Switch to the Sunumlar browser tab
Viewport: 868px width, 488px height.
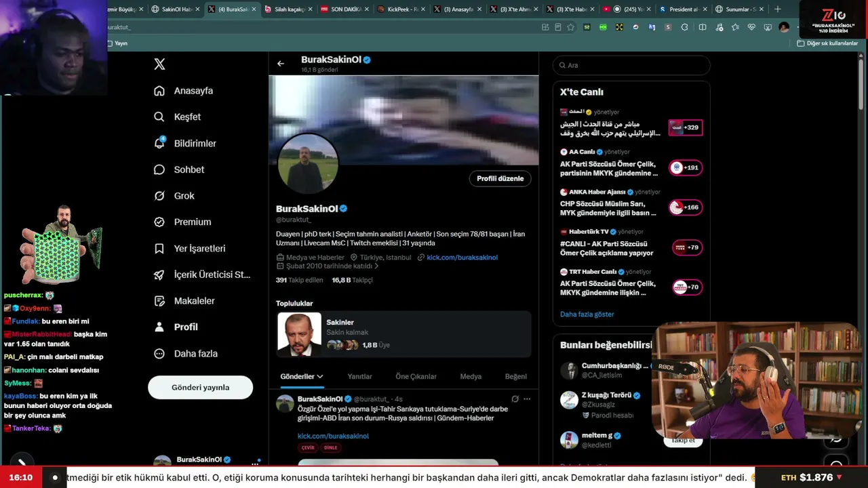pyautogui.click(x=741, y=9)
